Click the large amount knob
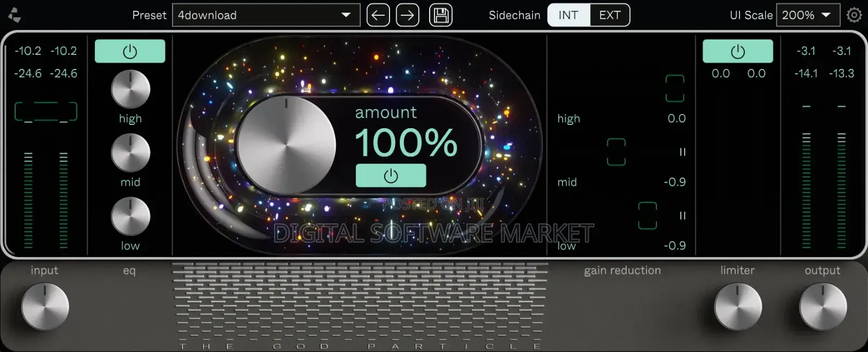This screenshot has height=352, width=868. pos(286,146)
